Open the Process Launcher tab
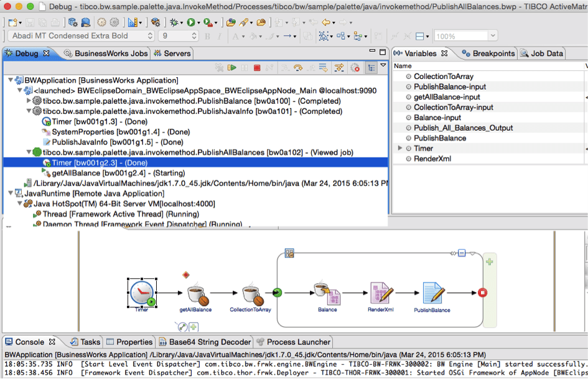The image size is (588, 379). (x=294, y=342)
